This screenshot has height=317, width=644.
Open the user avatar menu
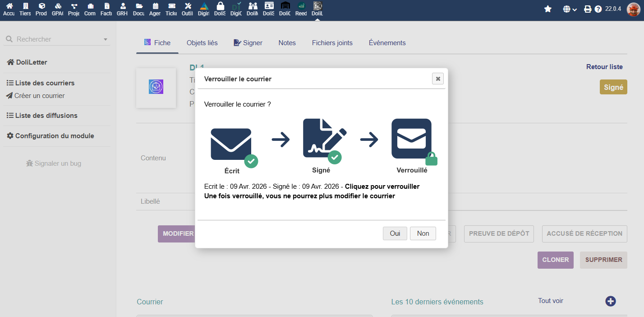633,9
